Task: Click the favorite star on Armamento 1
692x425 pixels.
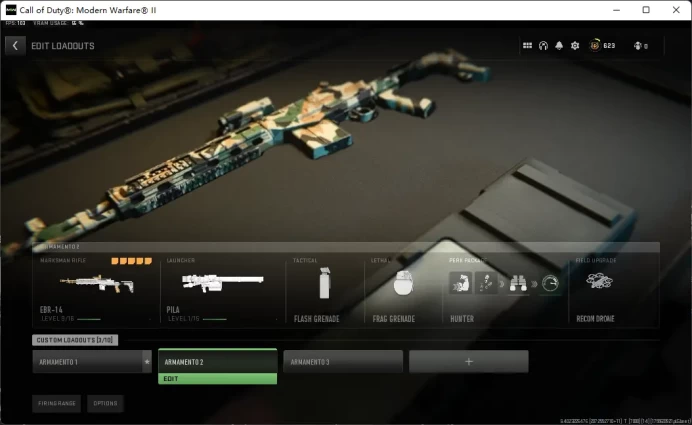Action: (147, 362)
